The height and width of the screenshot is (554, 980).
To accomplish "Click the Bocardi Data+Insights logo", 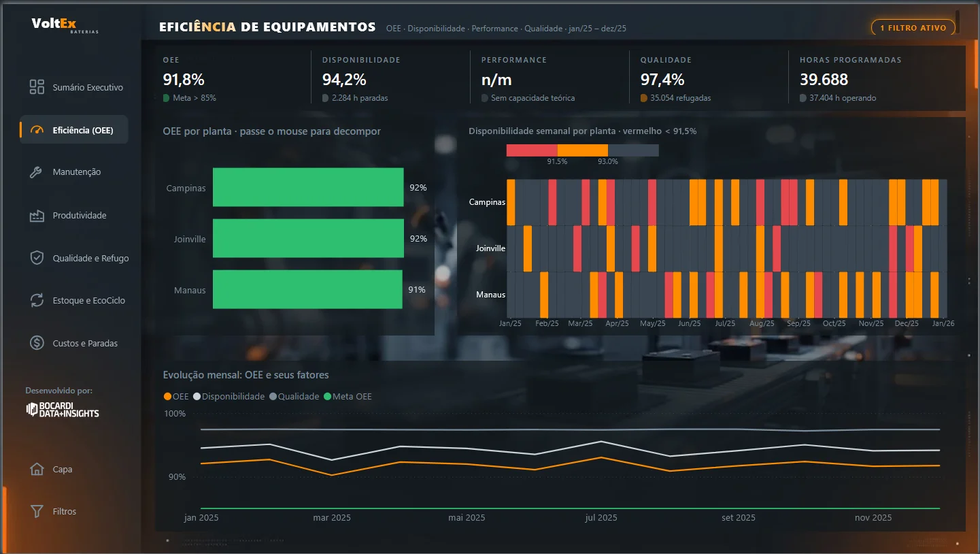I will pyautogui.click(x=63, y=409).
